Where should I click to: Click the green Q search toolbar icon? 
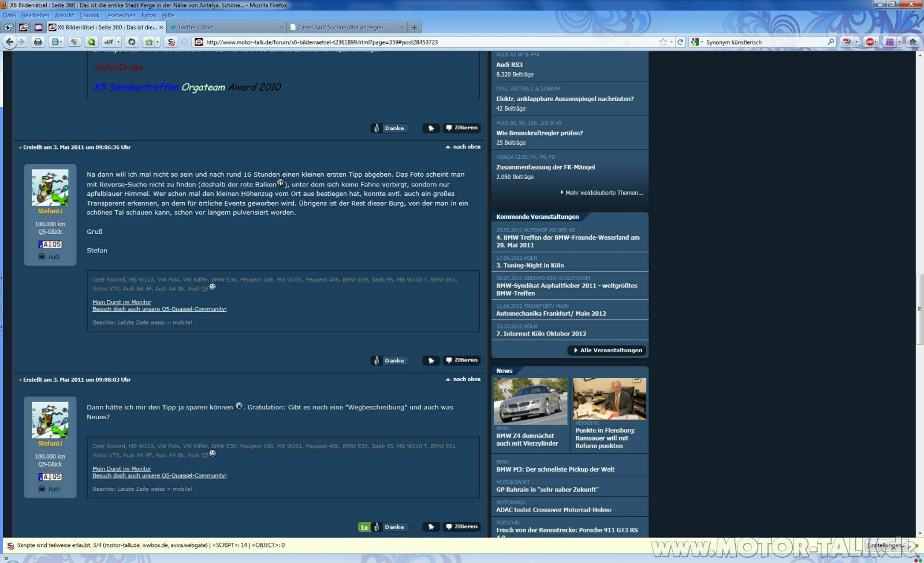click(x=91, y=42)
